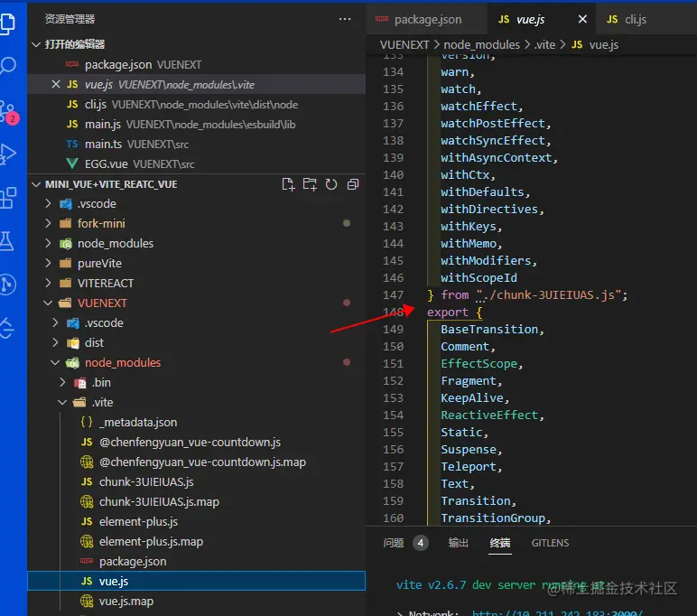
Task: Expand the VITEREACT folder
Action: [x=196, y=283]
